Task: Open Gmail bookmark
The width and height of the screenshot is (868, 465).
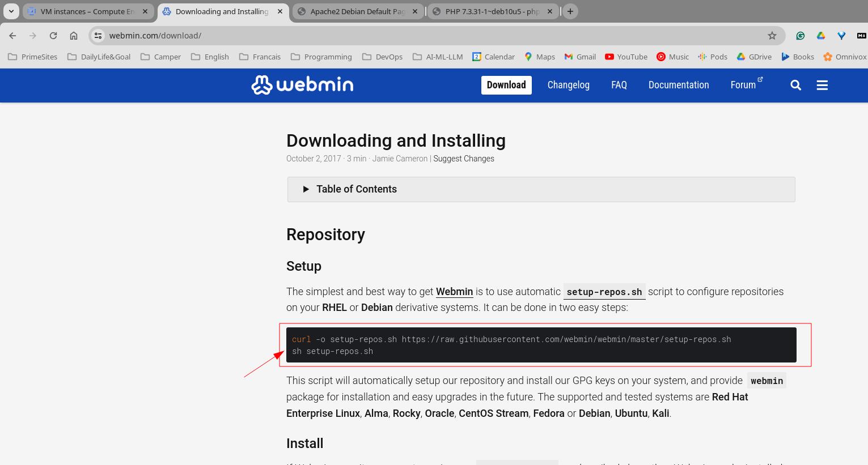Action: pos(580,57)
